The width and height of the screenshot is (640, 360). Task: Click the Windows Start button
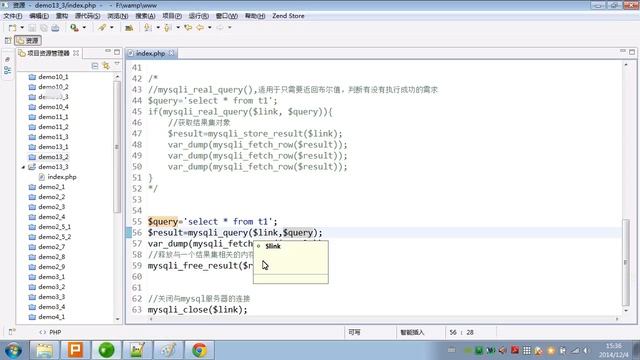click(x=13, y=350)
